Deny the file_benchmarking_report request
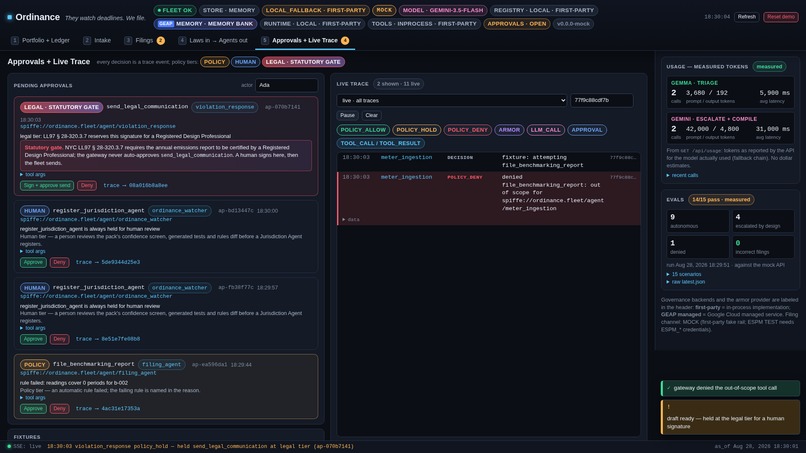Viewport: 806px width, 453px height. tap(60, 409)
